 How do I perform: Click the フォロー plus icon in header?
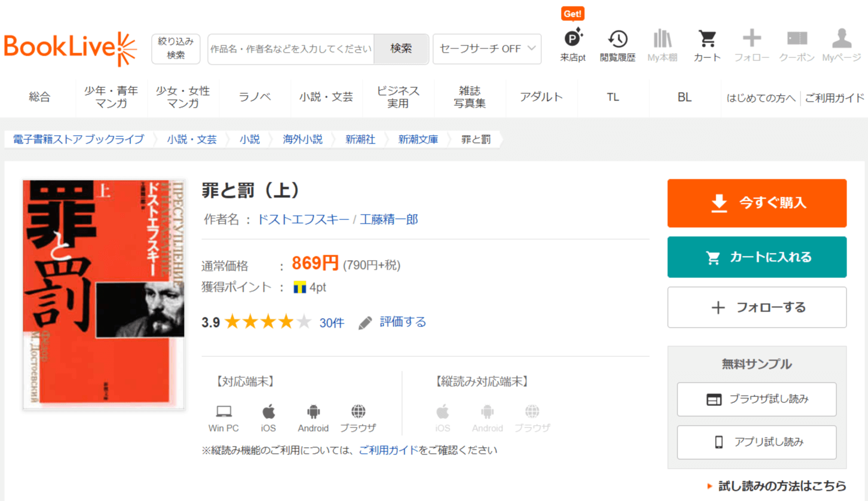[752, 39]
